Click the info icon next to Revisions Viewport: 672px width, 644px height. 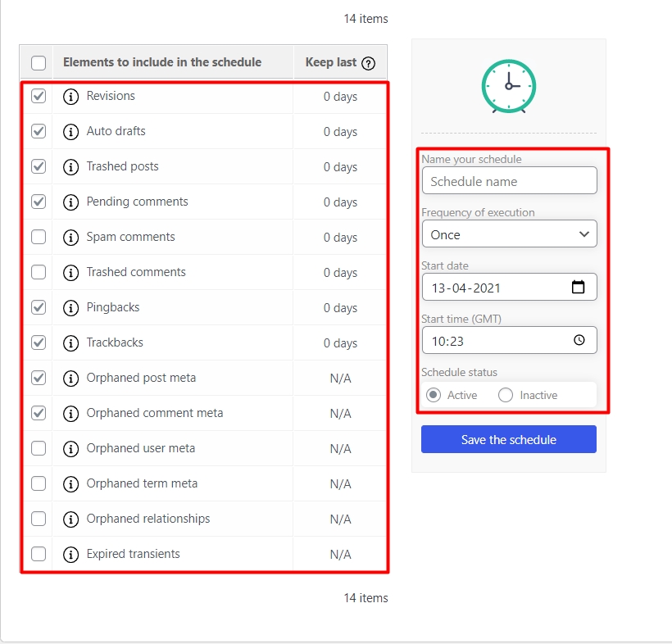pos(70,97)
